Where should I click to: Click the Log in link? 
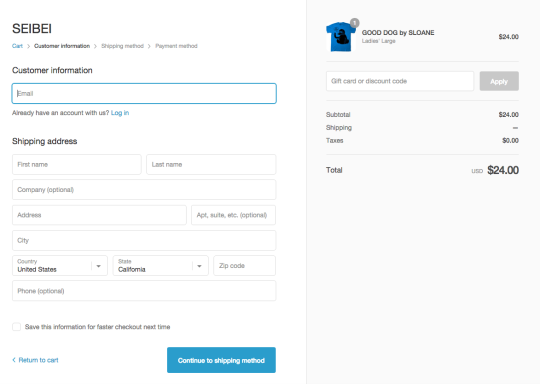point(120,113)
